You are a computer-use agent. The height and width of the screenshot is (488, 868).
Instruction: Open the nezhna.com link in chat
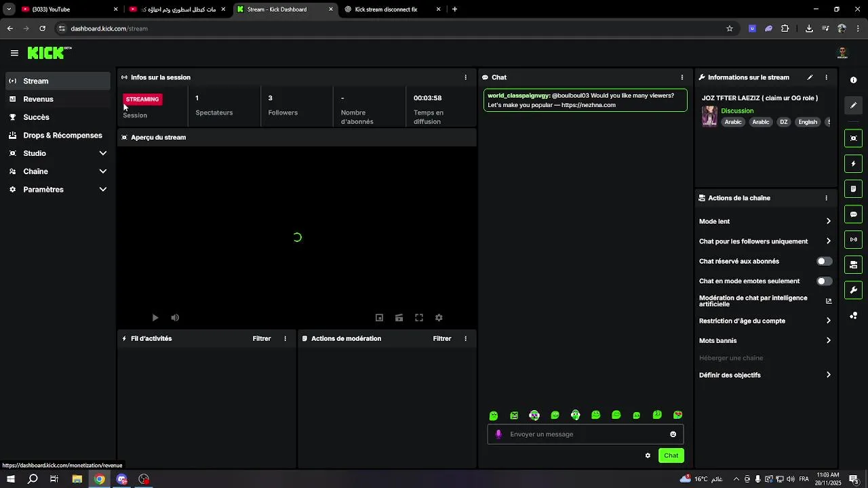tap(589, 105)
